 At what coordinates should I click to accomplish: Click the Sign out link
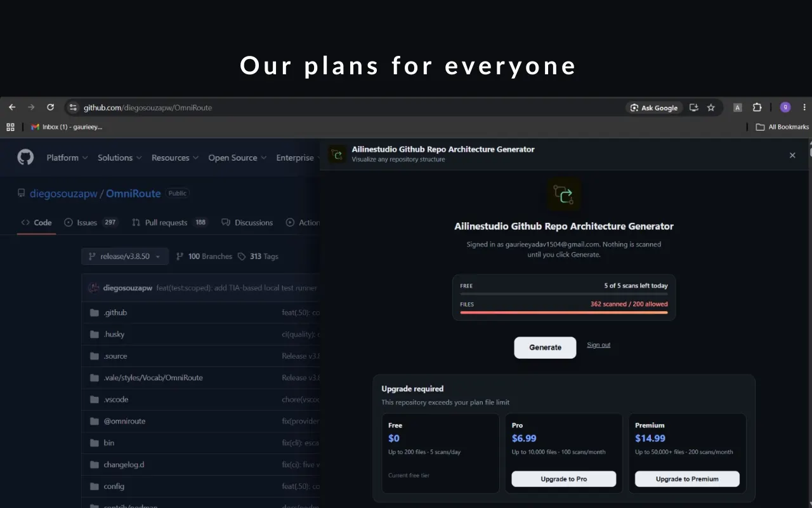pyautogui.click(x=599, y=345)
